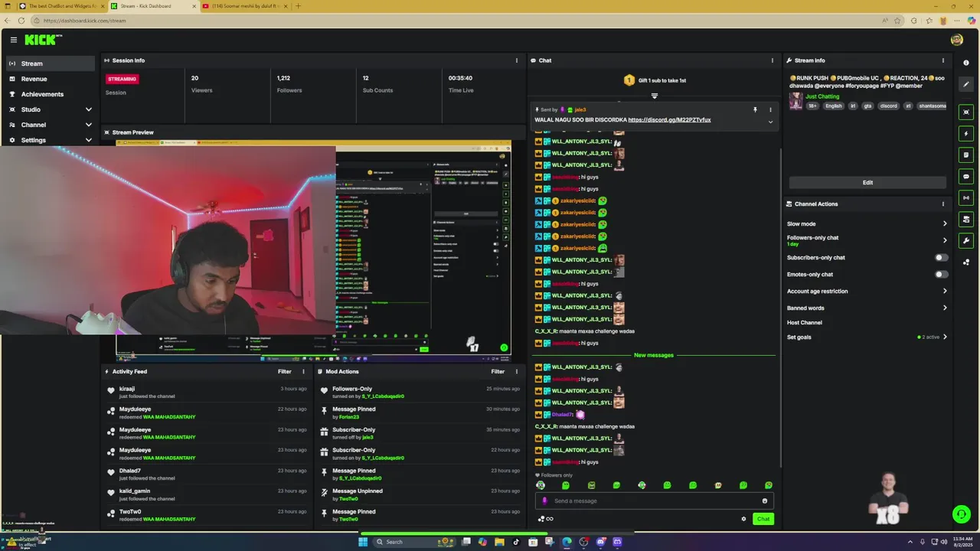Click Host Channel action
The height and width of the screenshot is (551, 980).
click(x=805, y=323)
